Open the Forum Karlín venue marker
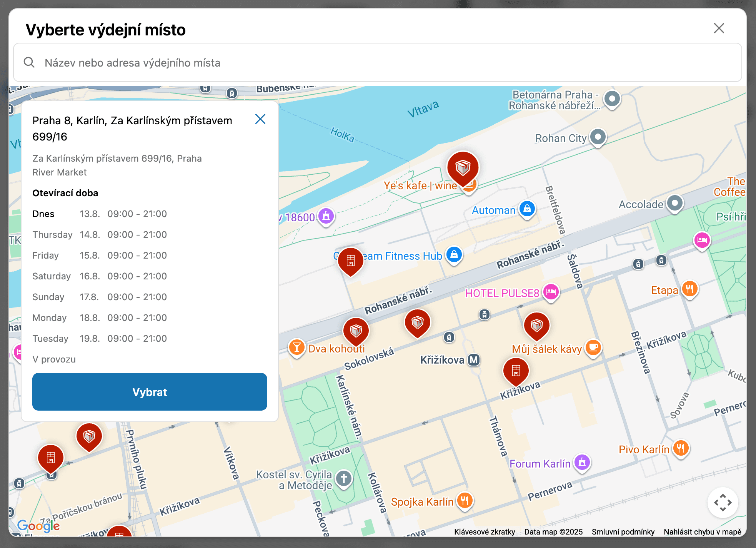 (x=582, y=462)
